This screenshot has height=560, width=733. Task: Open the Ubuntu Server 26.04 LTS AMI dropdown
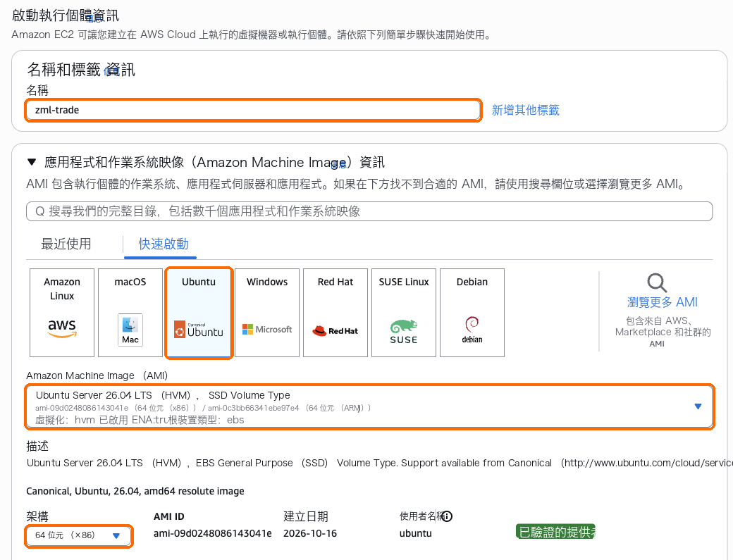pos(369,407)
